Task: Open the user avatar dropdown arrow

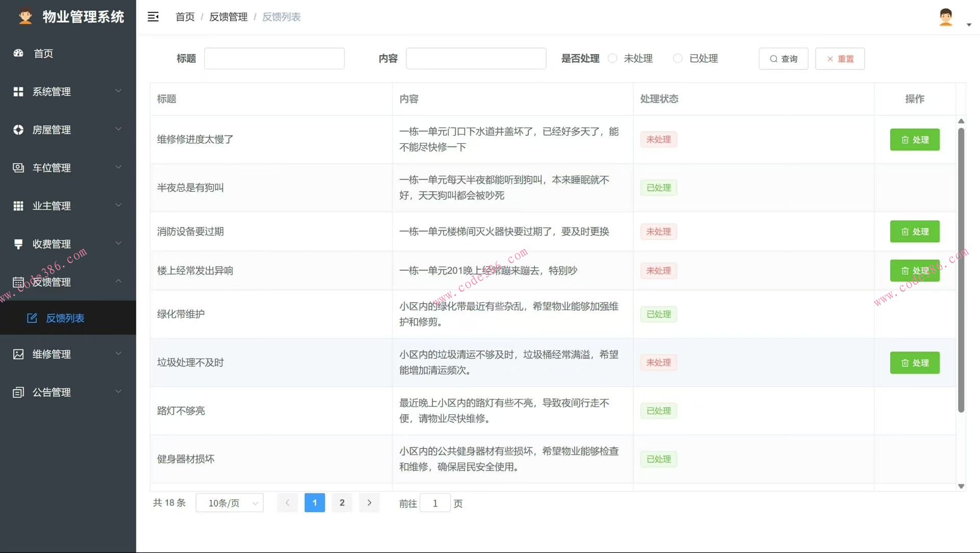Action: (968, 24)
